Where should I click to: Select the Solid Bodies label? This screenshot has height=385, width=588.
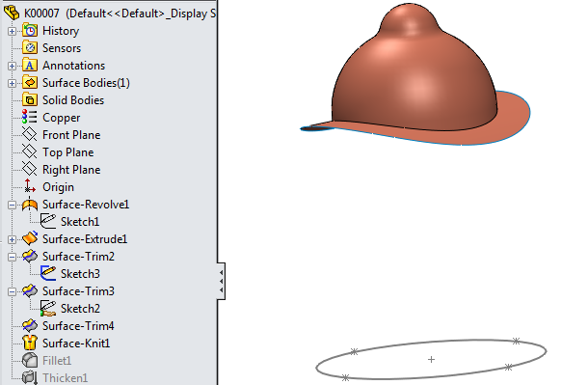(73, 100)
